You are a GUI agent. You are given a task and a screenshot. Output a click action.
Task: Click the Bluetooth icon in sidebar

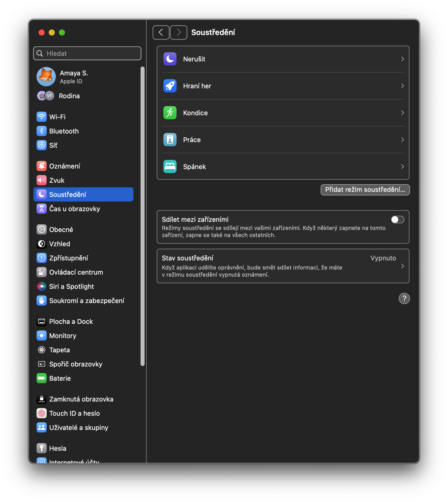(x=41, y=131)
